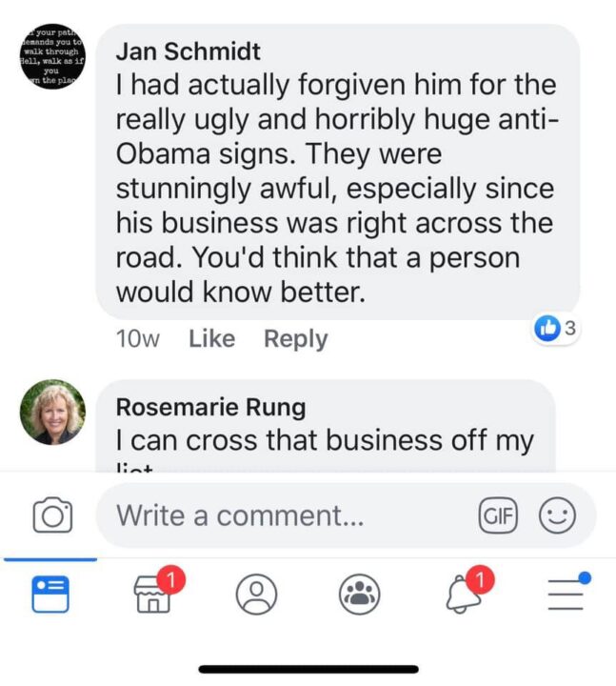The width and height of the screenshot is (616, 686).
Task: Open Notifications bell tab
Action: (464, 595)
